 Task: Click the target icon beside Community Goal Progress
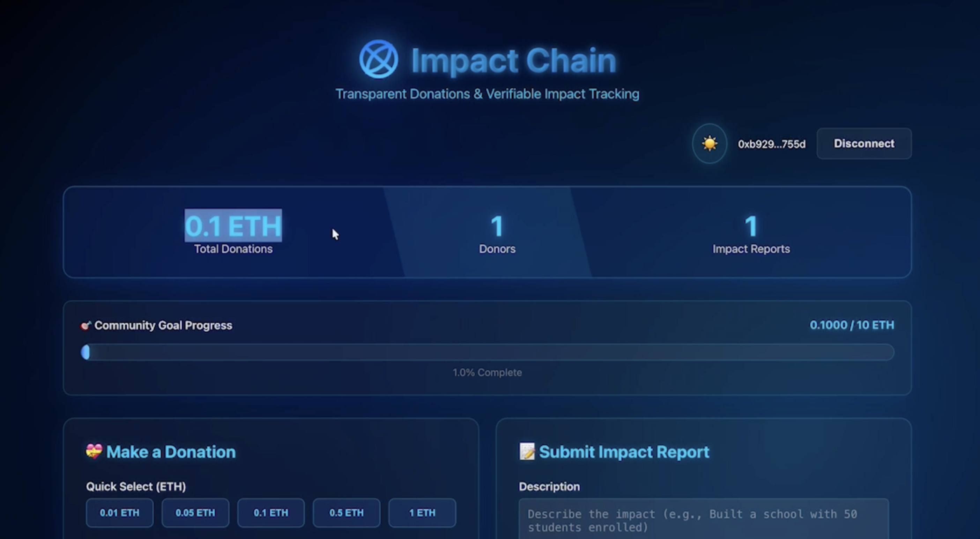point(86,325)
